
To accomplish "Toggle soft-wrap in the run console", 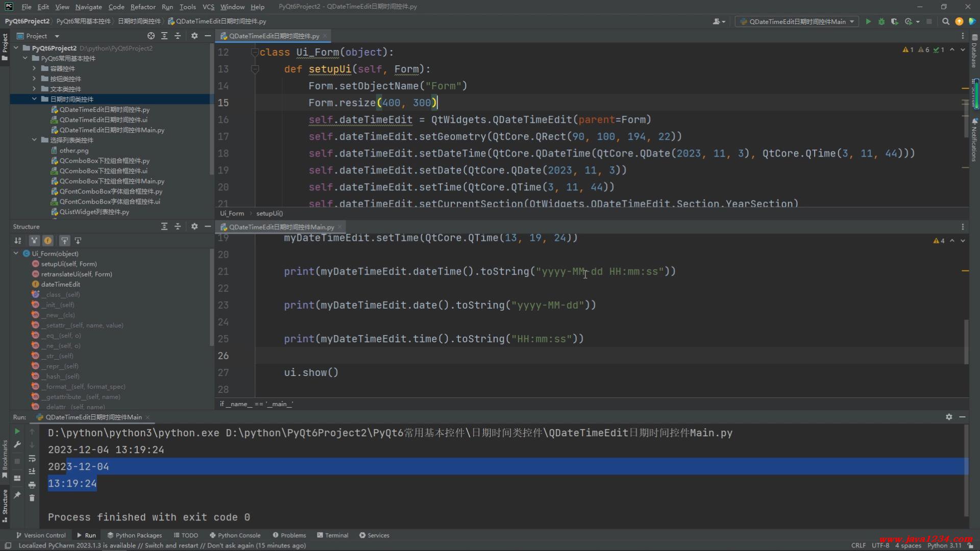I will click(32, 458).
